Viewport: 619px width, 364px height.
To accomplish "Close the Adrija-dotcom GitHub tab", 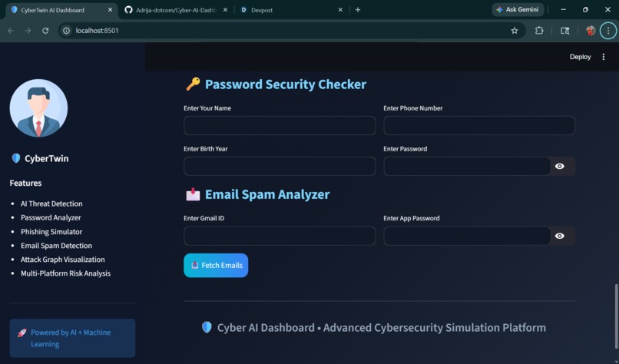I will click(225, 10).
